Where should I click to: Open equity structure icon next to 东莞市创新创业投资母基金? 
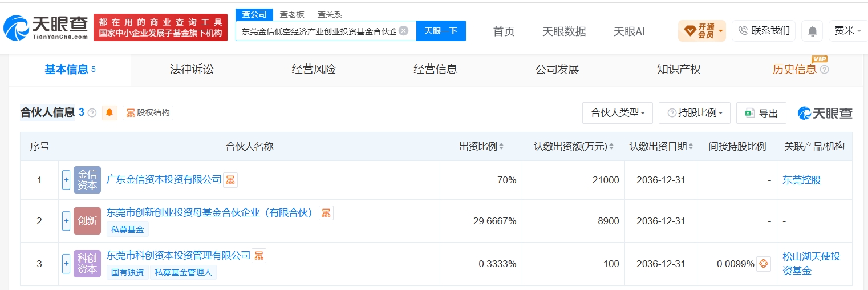[326, 213]
